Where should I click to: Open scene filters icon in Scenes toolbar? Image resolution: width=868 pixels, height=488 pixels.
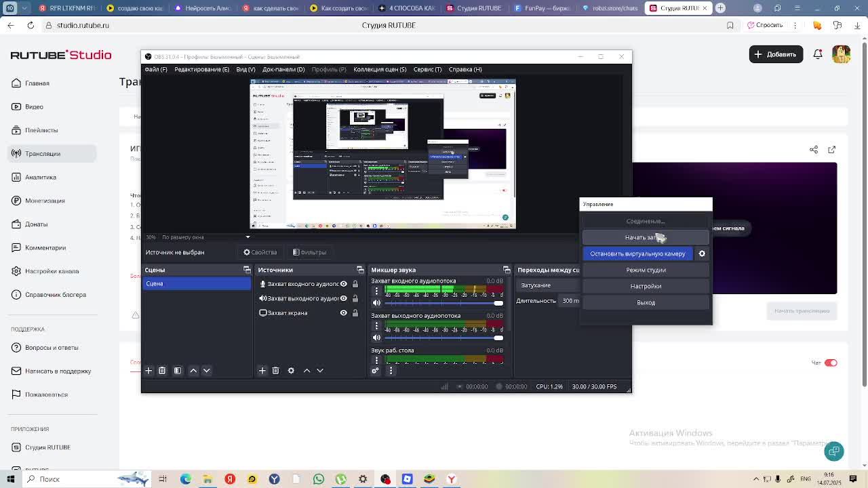[178, 371]
